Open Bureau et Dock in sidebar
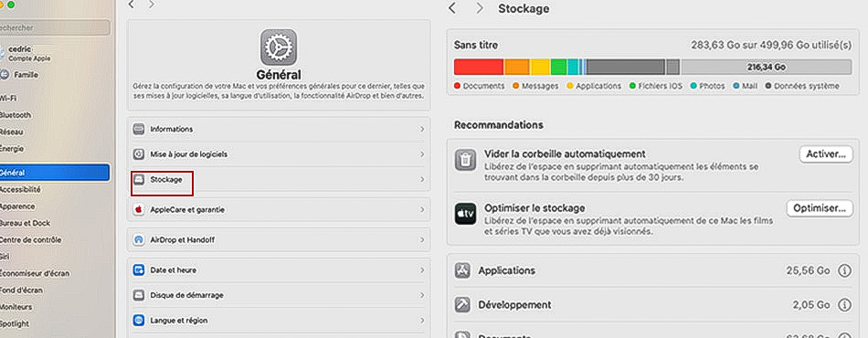This screenshot has height=338, width=868. pos(25,224)
